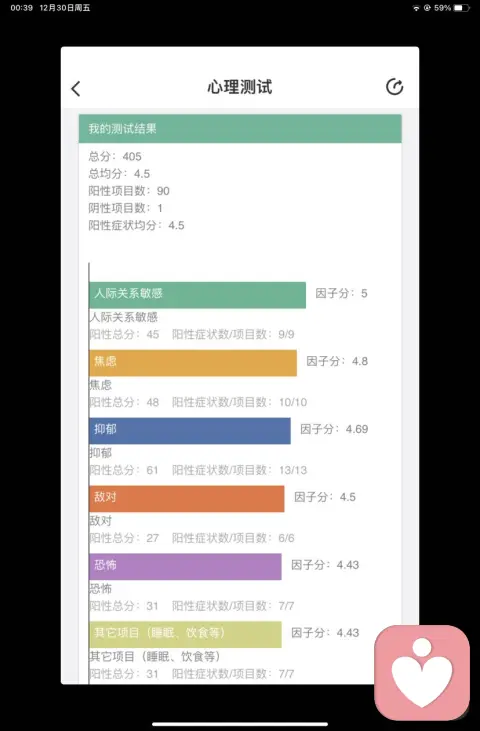The width and height of the screenshot is (480, 731).
Task: Click the refresh icon beside 心理测试
Action: 394,87
